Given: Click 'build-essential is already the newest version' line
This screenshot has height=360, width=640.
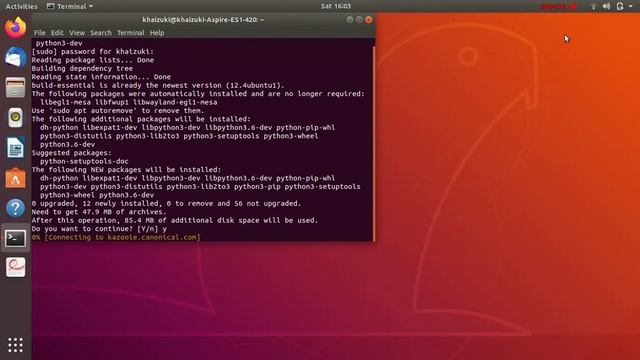Looking at the screenshot, I should coord(158,85).
